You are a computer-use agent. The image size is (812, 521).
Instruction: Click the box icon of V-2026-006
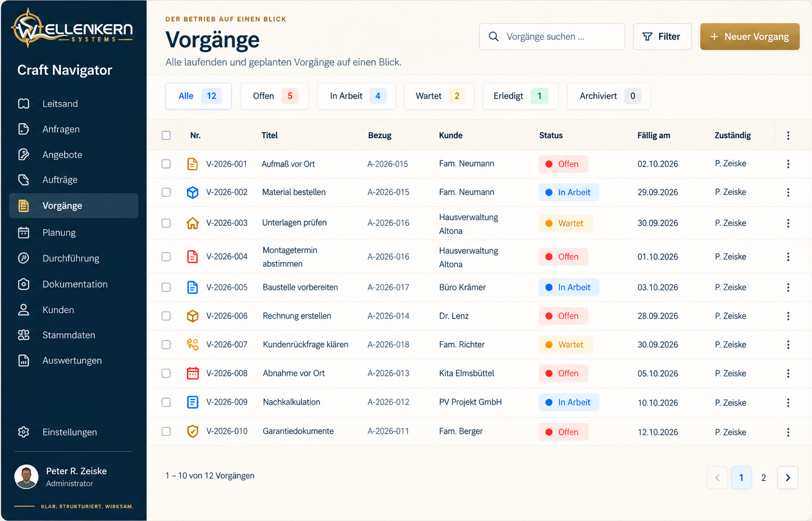click(x=193, y=316)
